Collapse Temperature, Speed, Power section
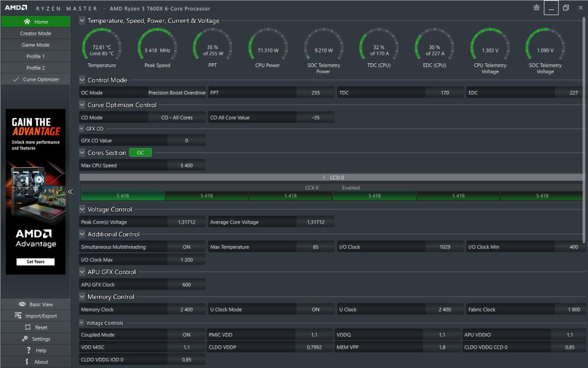Screen dimensions: 588x368 [82, 20]
